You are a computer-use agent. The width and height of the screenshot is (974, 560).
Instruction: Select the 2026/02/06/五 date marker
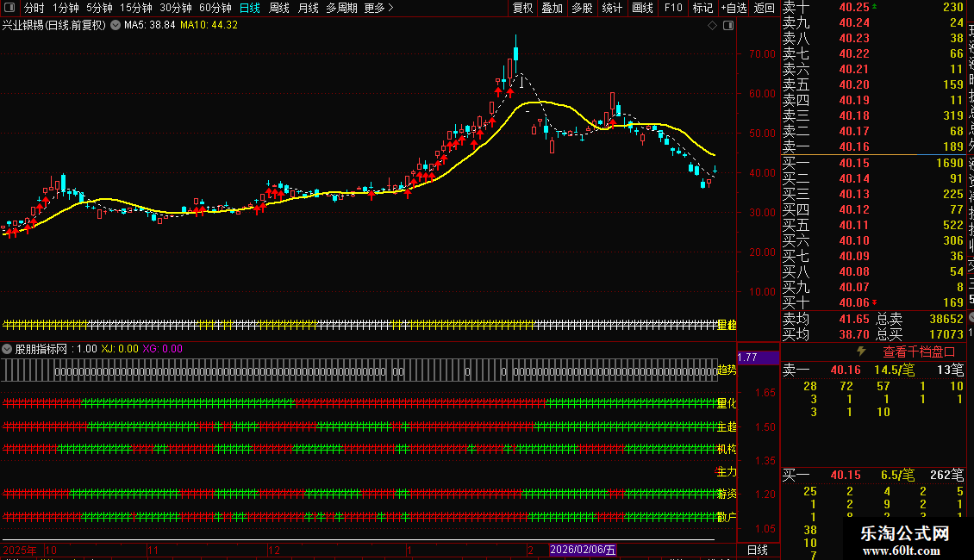(583, 550)
